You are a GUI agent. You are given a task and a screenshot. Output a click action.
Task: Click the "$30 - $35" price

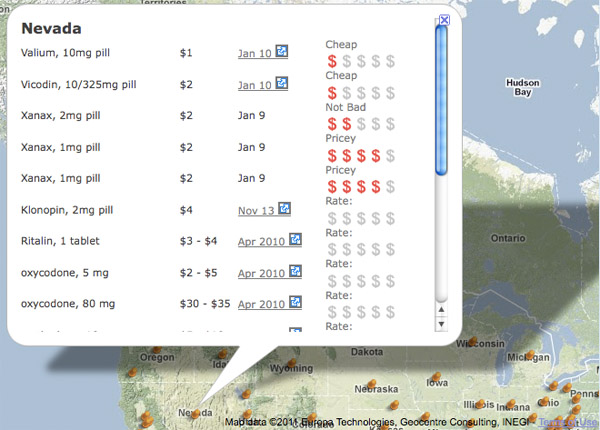205,304
